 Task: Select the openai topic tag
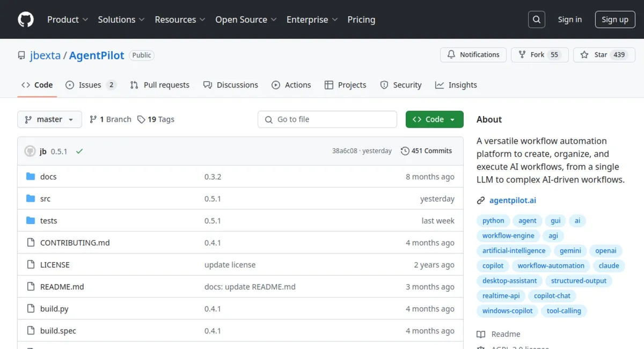coord(606,251)
